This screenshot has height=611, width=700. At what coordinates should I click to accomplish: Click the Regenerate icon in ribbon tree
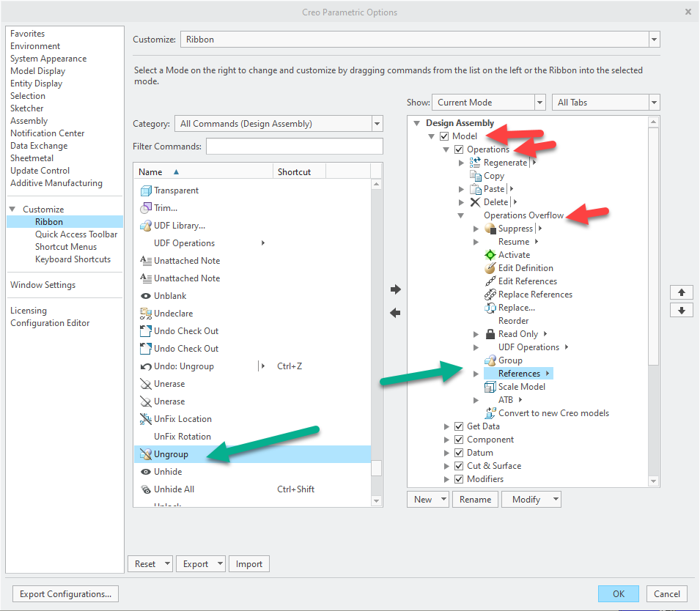pos(475,163)
